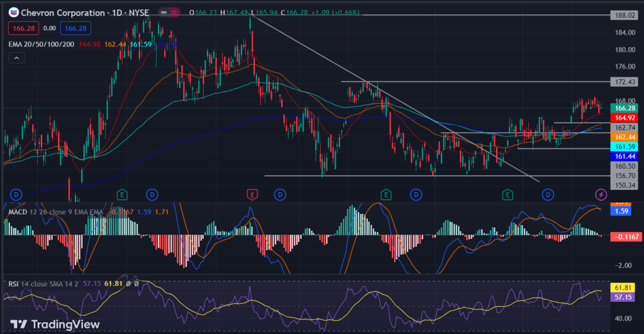This screenshot has height=334, width=644.
Task: Click the grey 160.50 line price label
Action: (x=625, y=166)
